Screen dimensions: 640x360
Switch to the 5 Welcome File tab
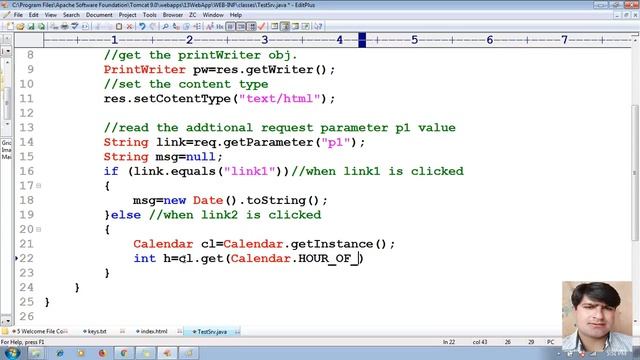pyautogui.click(x=40, y=331)
